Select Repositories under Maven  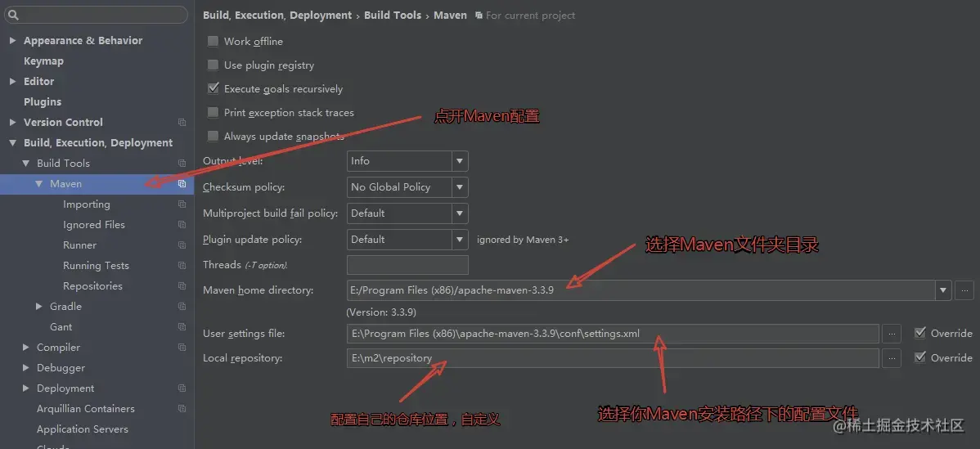[x=92, y=286]
